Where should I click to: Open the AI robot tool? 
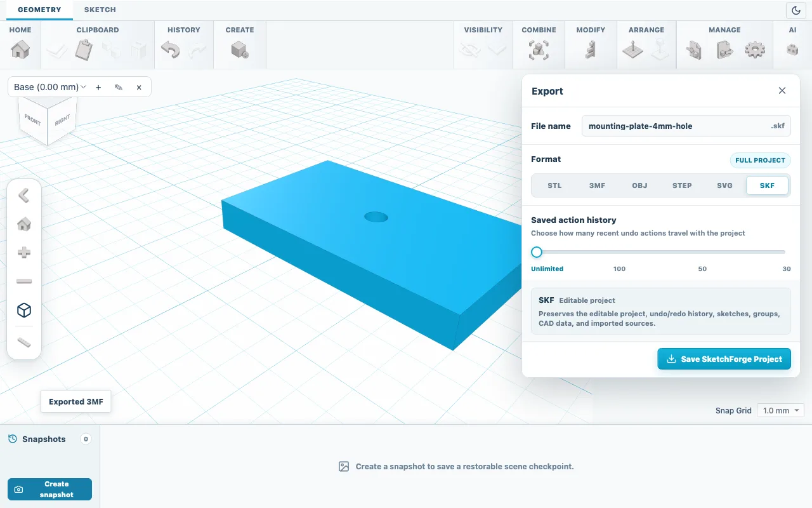click(792, 50)
